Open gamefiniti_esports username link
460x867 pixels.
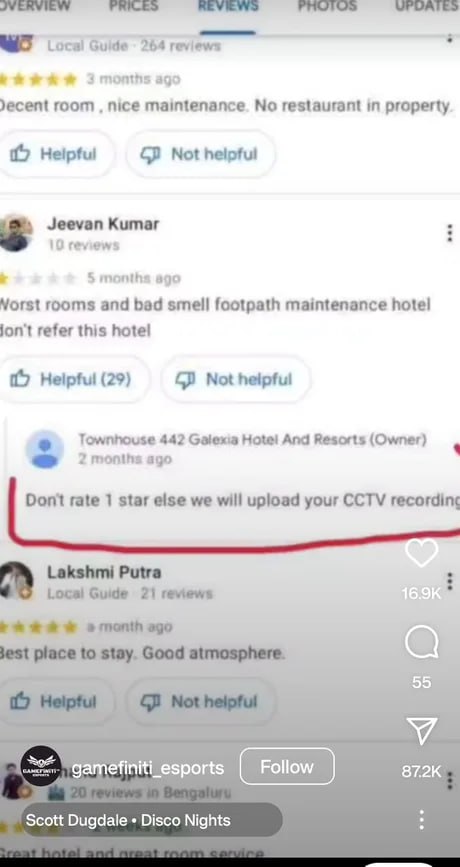(148, 767)
